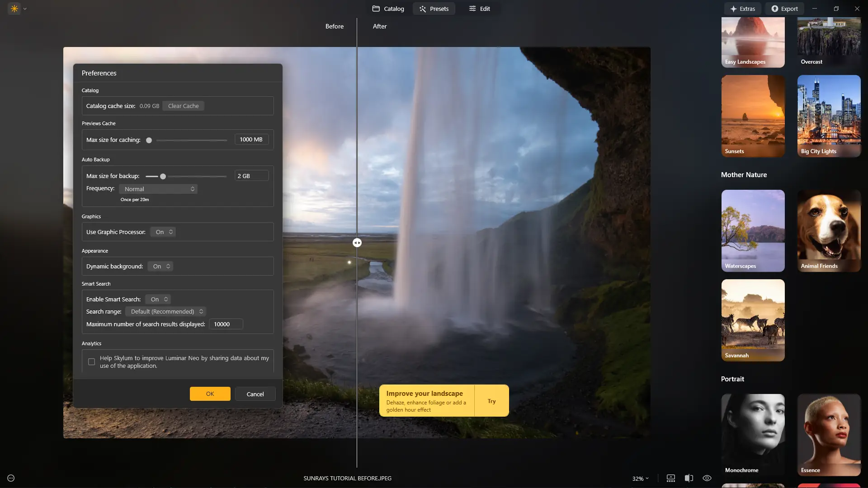Viewport: 868px width, 488px height.
Task: Click the Luminar Neo sun logo icon
Action: pyautogui.click(x=14, y=9)
